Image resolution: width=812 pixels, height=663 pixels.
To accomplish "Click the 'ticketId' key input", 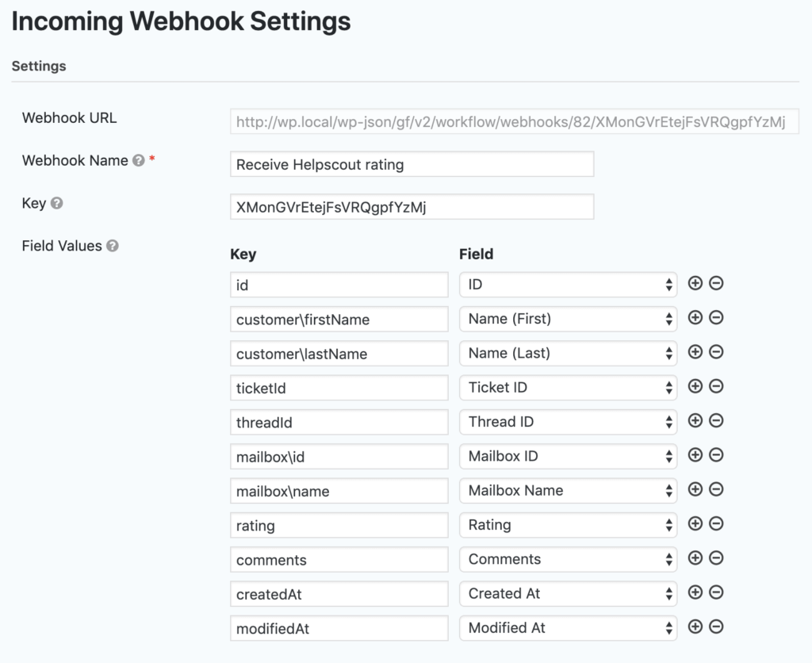I will [339, 388].
